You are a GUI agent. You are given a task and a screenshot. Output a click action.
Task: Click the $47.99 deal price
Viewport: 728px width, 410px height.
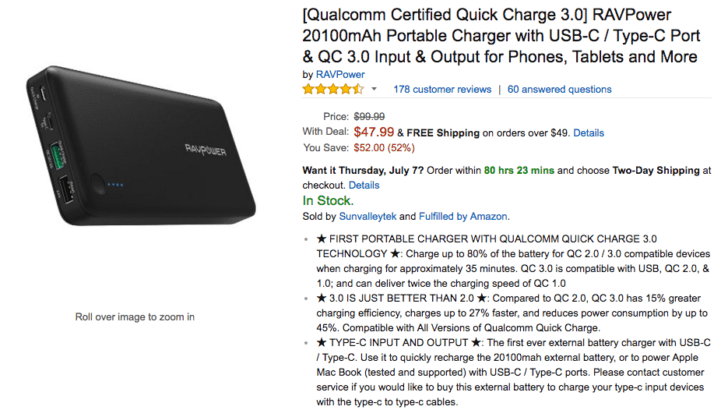click(374, 131)
